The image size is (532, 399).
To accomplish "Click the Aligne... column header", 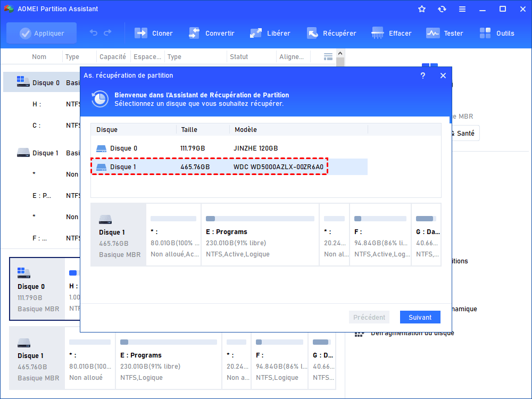I will click(x=292, y=57).
